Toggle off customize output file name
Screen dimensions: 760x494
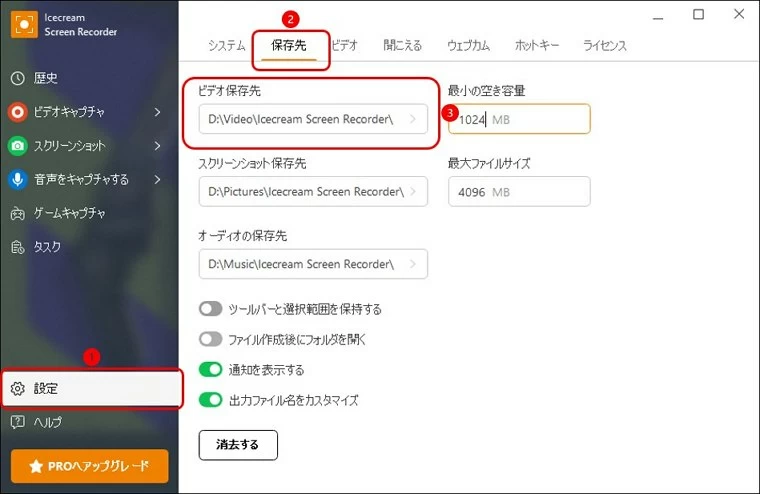(210, 400)
